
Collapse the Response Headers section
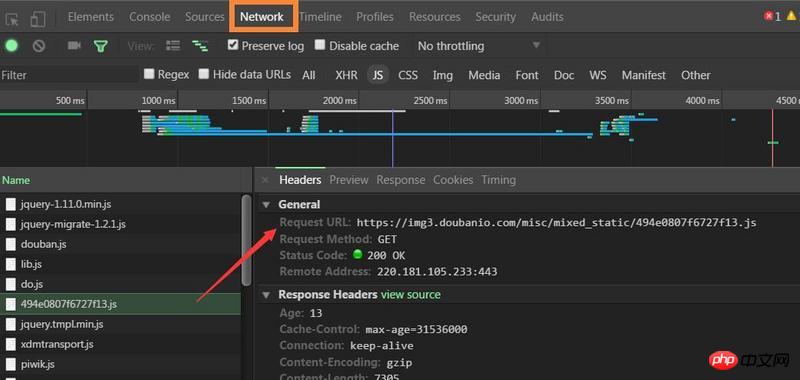[266, 295]
